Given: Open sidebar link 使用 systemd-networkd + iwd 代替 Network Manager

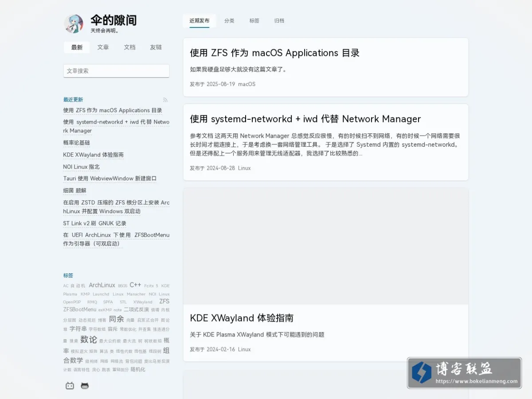Looking at the screenshot, I should tap(116, 126).
